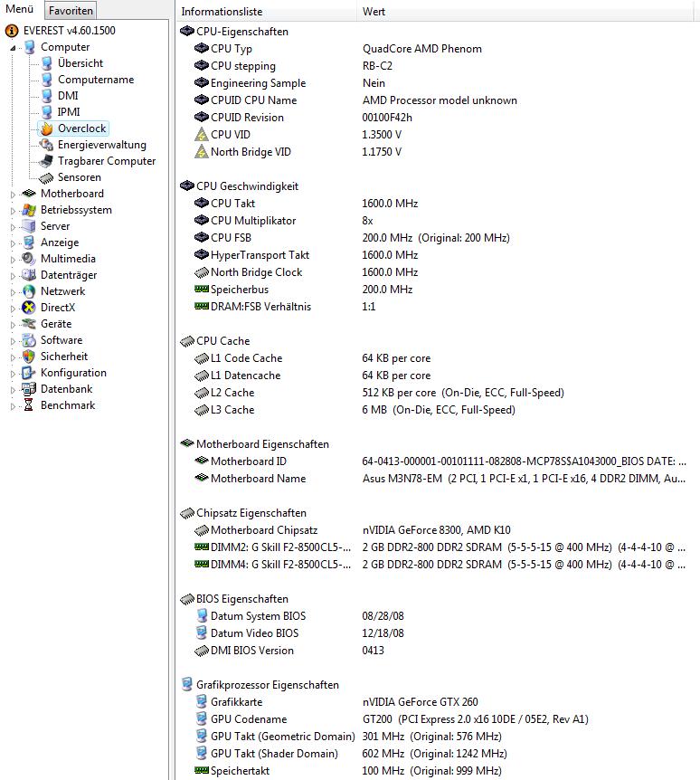Image resolution: width=700 pixels, height=780 pixels.
Task: Click the Datenbank icon
Action: coord(29,389)
